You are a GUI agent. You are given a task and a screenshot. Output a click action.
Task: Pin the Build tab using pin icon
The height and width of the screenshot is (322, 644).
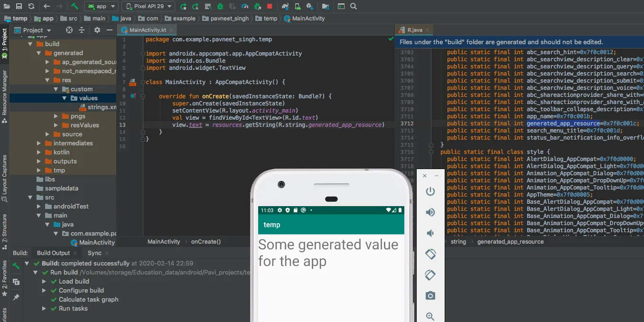16,297
